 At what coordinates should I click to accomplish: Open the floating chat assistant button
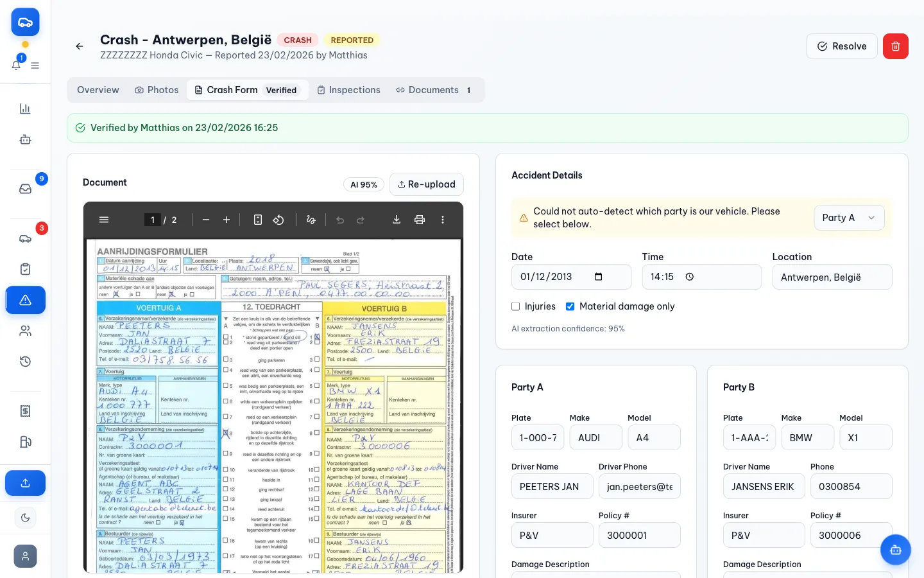click(896, 550)
